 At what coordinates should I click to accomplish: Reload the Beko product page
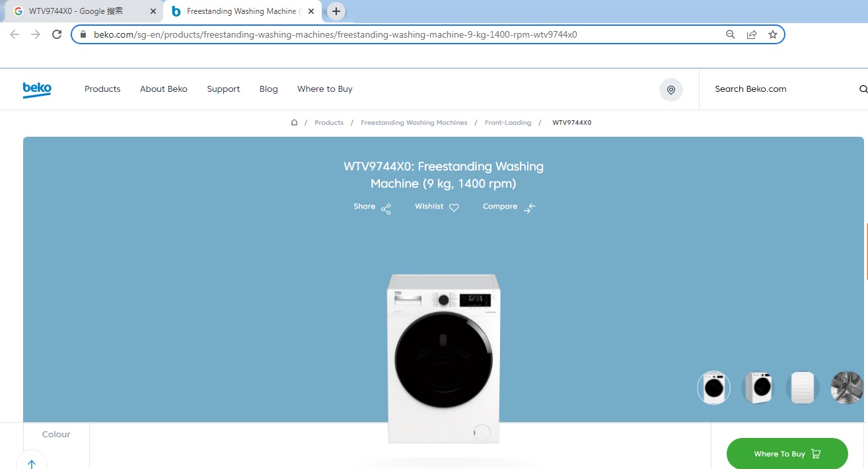click(x=57, y=34)
